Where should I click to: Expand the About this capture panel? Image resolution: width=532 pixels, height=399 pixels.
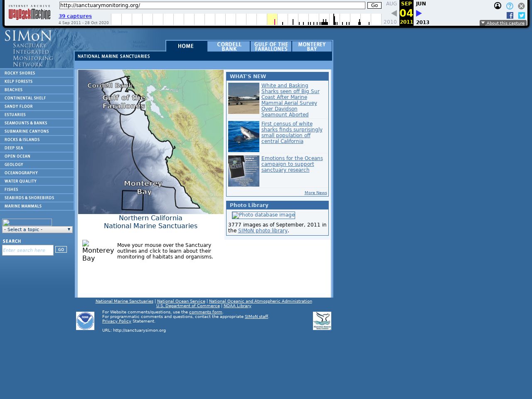coord(503,23)
